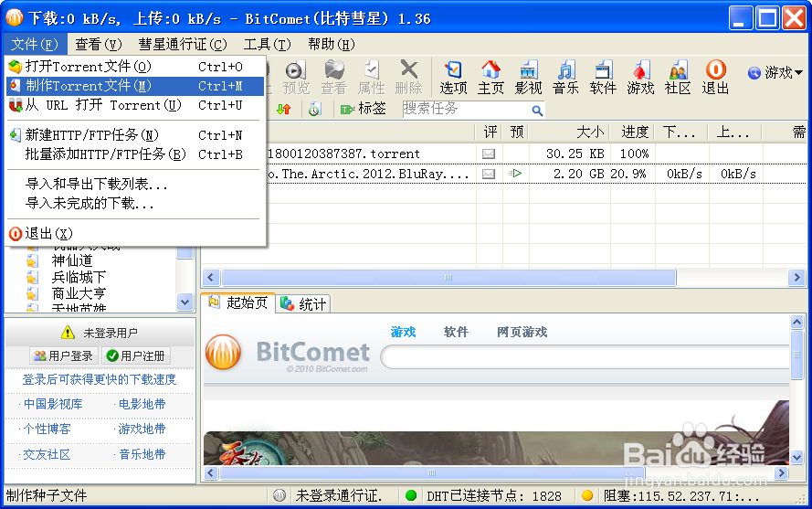812x509 pixels.
Task: Click the magnifier search icon
Action: [x=537, y=111]
